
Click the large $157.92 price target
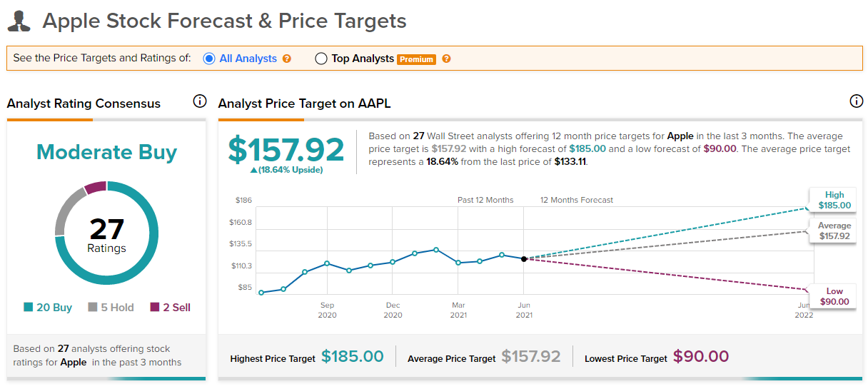tap(286, 148)
